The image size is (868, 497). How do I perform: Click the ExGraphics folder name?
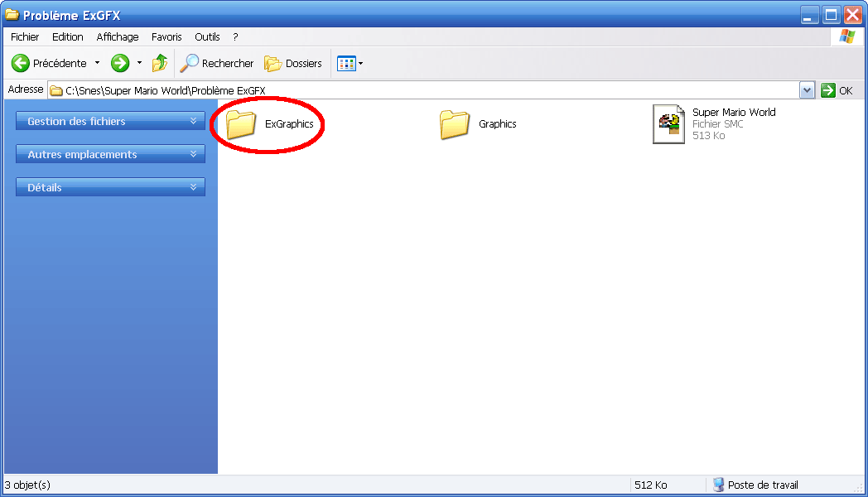tap(289, 124)
